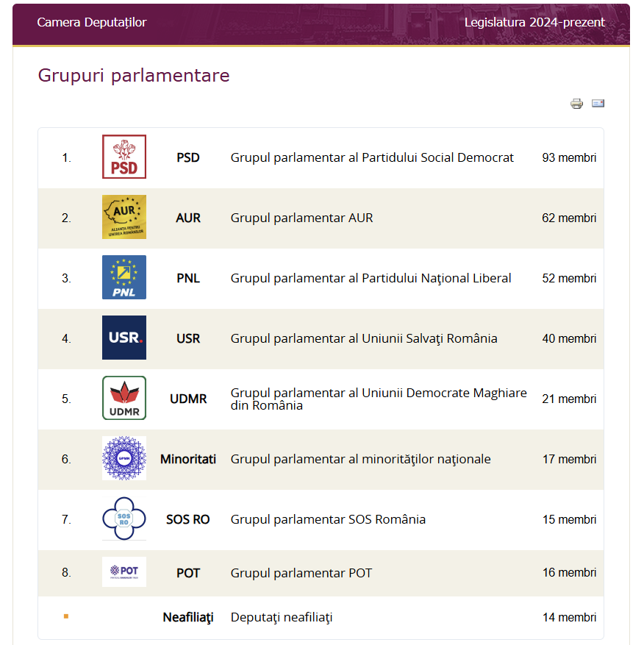The width and height of the screenshot is (644, 645).
Task: Open Grupul parlamentar al Uniunii Salvaţi România
Action: pyautogui.click(x=363, y=338)
